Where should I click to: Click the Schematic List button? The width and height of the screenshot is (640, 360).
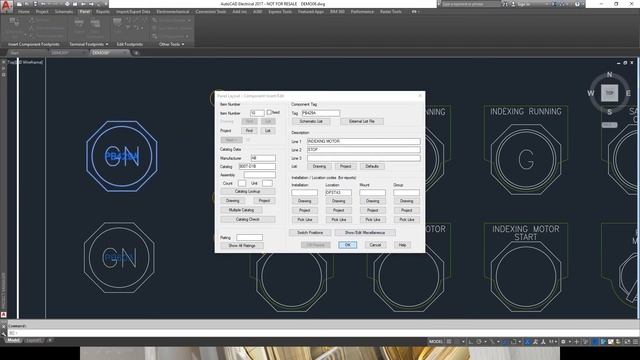pyautogui.click(x=311, y=121)
